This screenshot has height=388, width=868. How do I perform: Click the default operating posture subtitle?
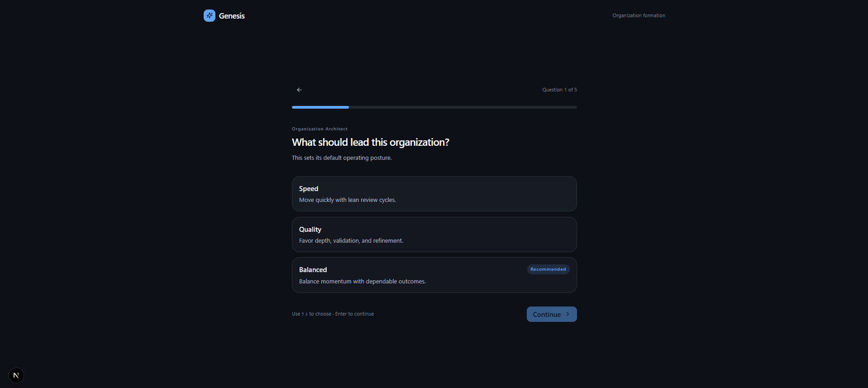click(x=342, y=158)
